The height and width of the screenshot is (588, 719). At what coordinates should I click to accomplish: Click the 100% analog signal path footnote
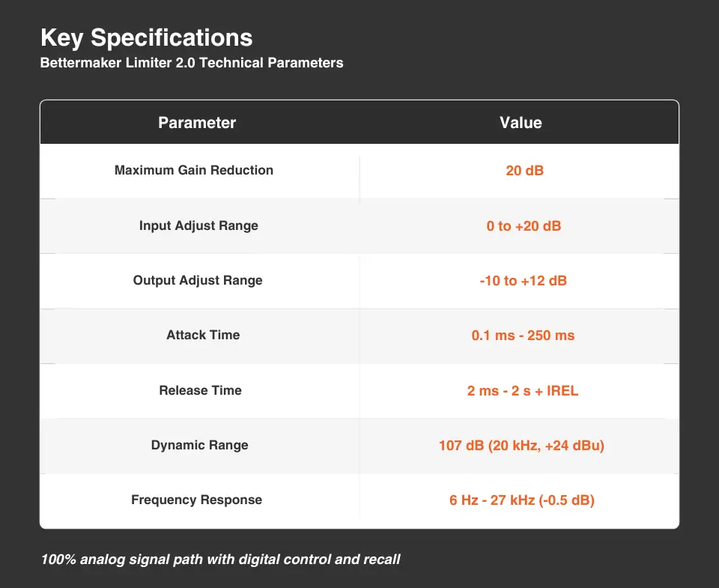pyautogui.click(x=220, y=559)
